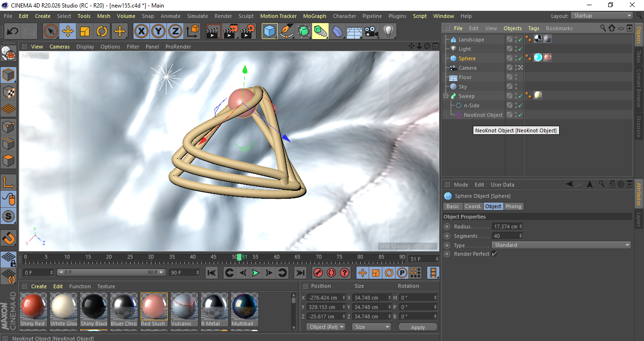Viewport: 644px width, 341px height.
Task: Click the Enable Axis icon
Action: click(x=9, y=182)
